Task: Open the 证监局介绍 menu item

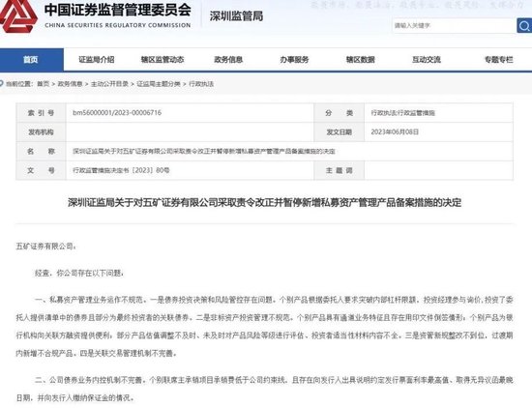Action: 97,60
